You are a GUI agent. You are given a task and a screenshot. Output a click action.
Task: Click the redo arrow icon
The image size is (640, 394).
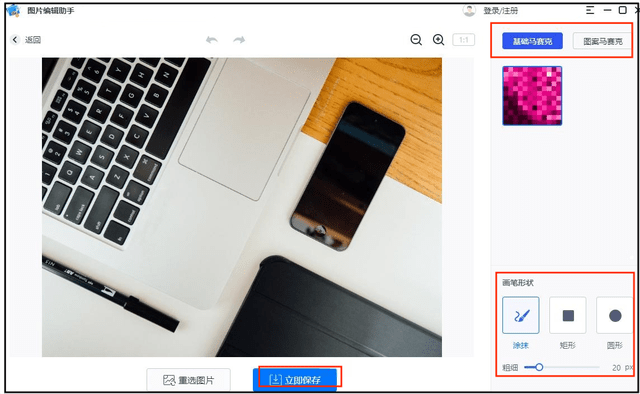coord(239,40)
